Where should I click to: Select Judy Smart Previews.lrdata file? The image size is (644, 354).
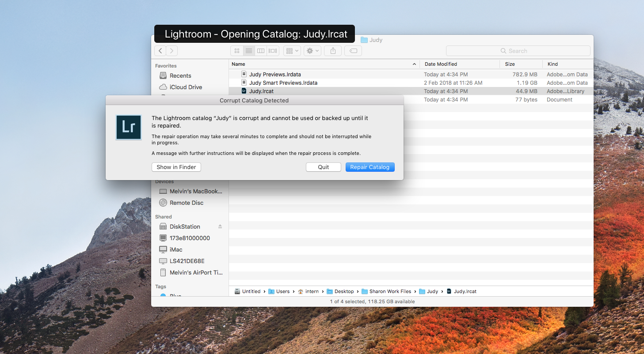point(283,83)
